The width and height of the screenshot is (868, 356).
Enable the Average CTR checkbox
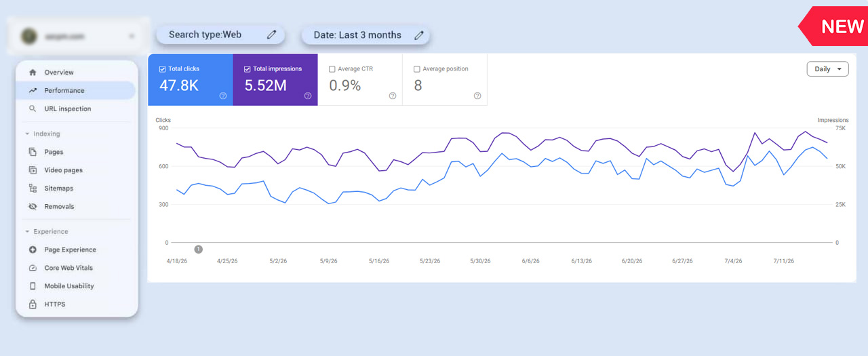click(332, 68)
